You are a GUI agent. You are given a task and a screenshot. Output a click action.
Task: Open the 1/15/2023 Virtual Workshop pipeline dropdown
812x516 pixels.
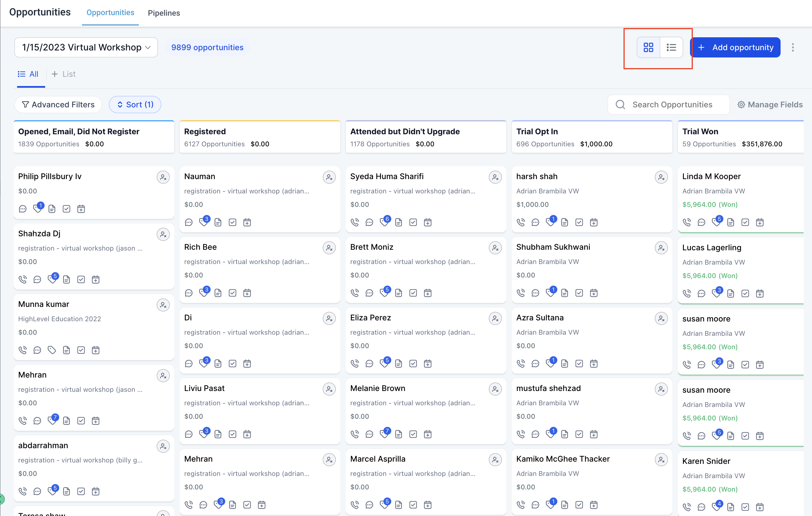(86, 48)
